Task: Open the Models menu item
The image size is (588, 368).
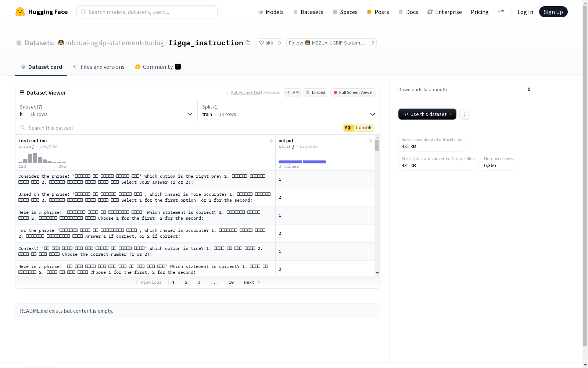Action: point(271,12)
